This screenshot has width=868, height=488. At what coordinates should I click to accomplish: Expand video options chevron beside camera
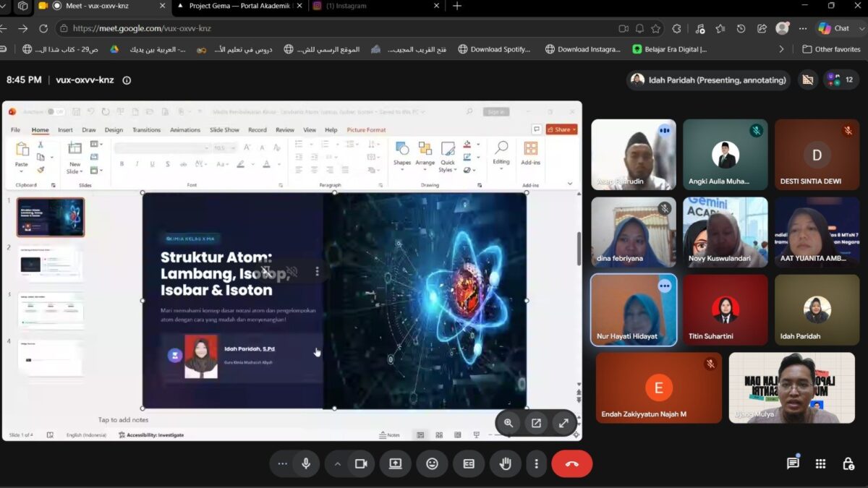(337, 464)
